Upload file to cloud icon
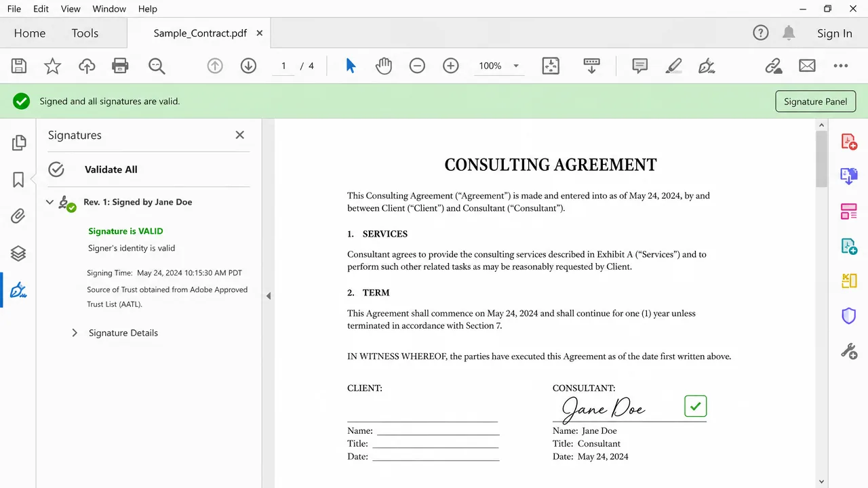 point(87,66)
